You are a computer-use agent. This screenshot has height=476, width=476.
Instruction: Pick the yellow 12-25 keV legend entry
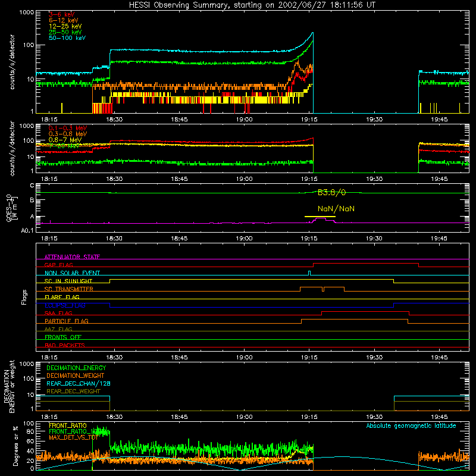tap(65, 26)
